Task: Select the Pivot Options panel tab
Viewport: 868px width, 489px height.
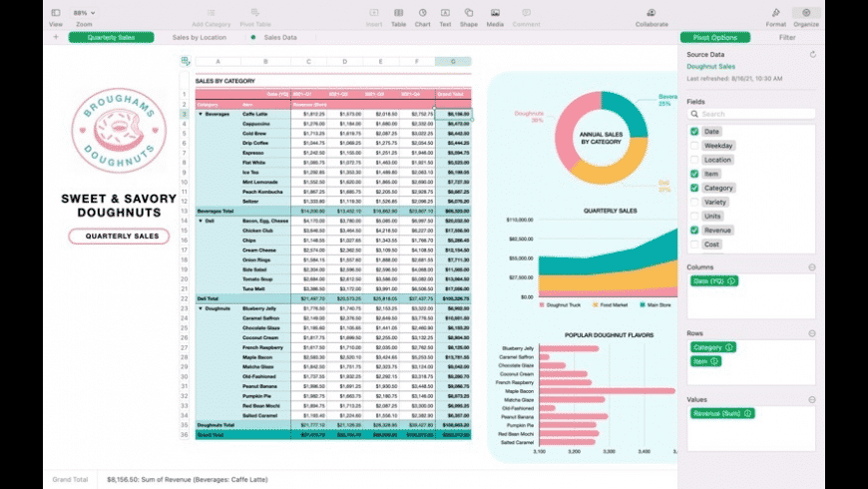Action: tap(715, 37)
